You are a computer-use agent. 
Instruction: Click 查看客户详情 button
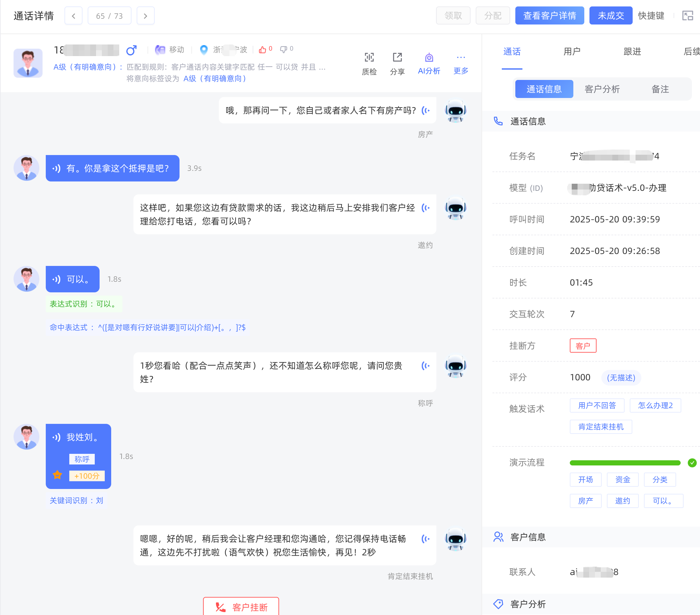[x=549, y=16]
